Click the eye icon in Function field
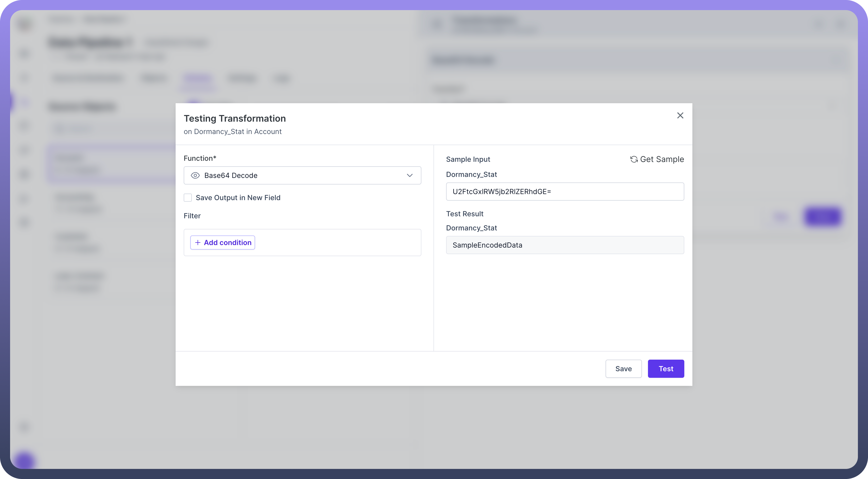 click(x=195, y=175)
